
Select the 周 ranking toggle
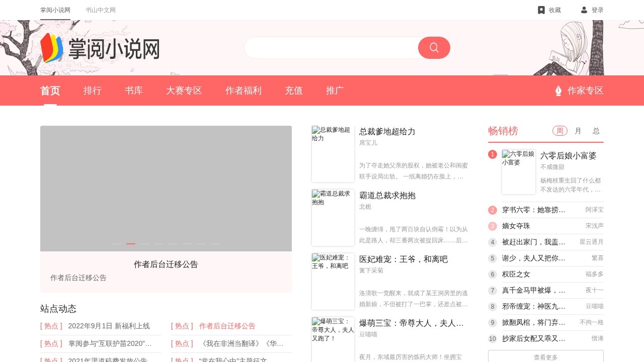tap(560, 131)
